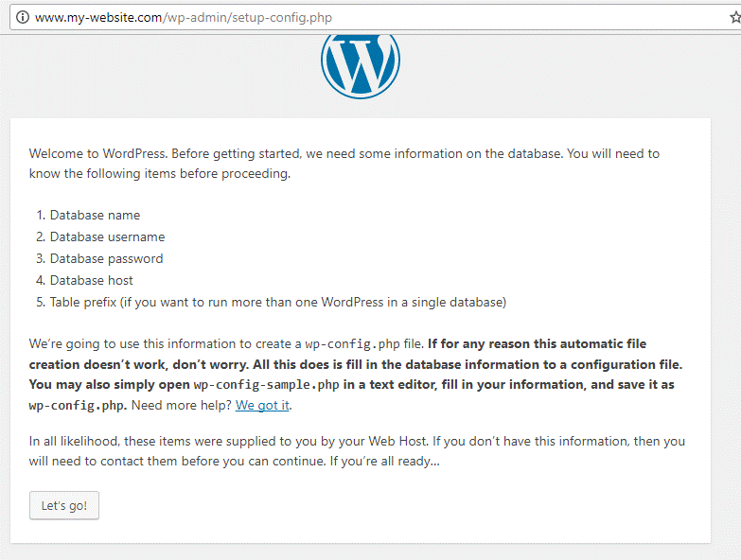Click the "Database host" list item
741x560 pixels.
pyautogui.click(x=91, y=281)
